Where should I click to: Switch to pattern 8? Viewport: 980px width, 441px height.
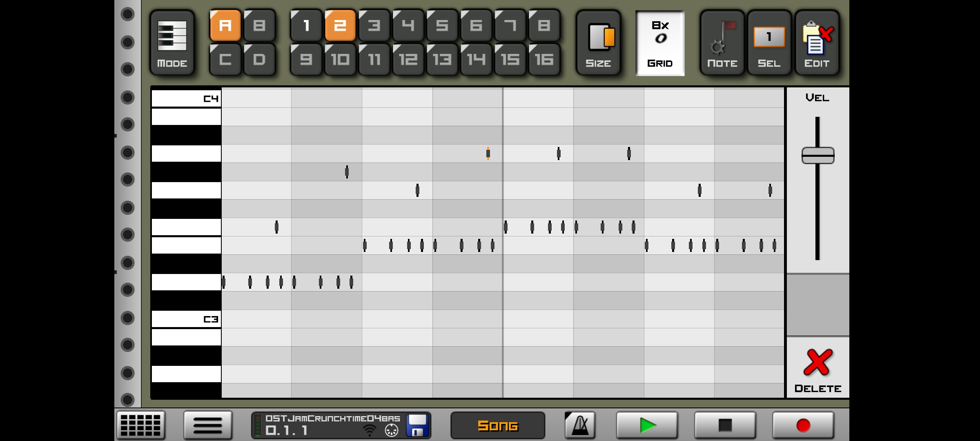point(544,26)
